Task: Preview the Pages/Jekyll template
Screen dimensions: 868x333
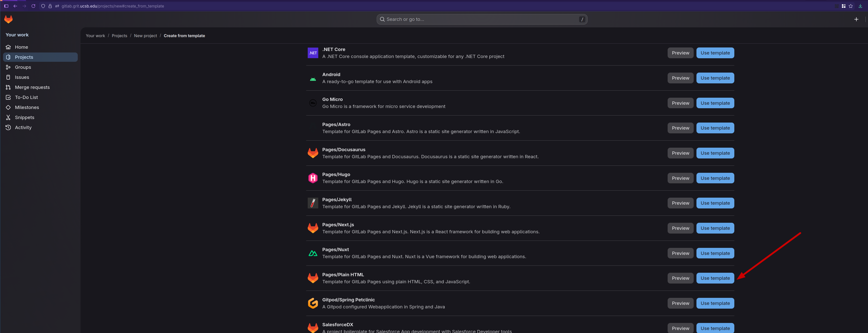Action: tap(680, 203)
